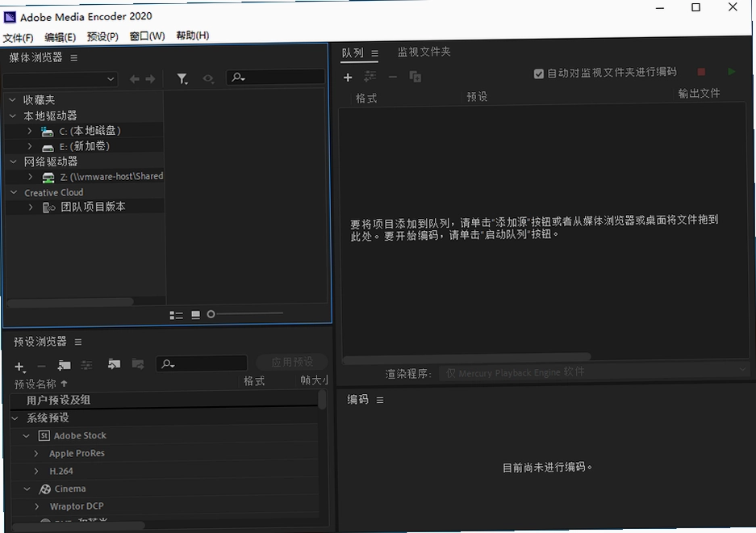Viewport: 756px width, 533px height.
Task: Click the duplicate queue item icon
Action: point(416,76)
